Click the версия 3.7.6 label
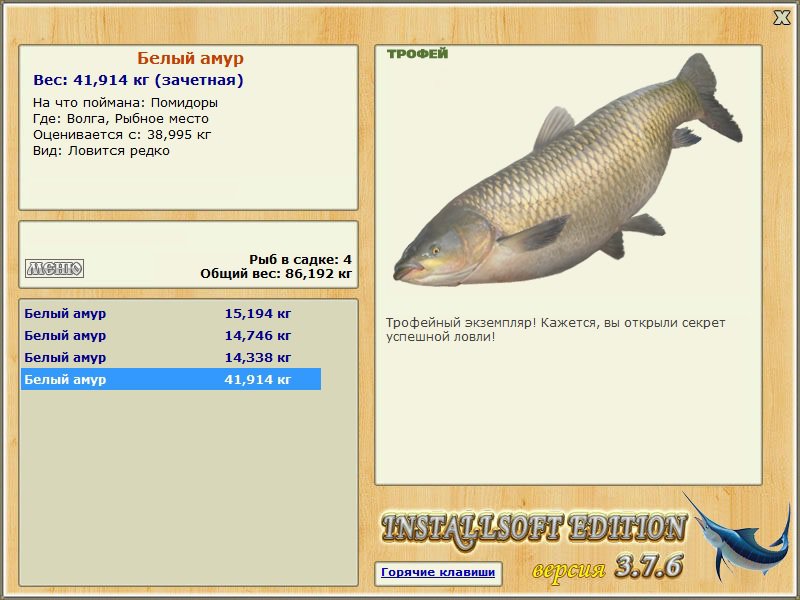Screen dimensions: 800x600 click(x=607, y=567)
